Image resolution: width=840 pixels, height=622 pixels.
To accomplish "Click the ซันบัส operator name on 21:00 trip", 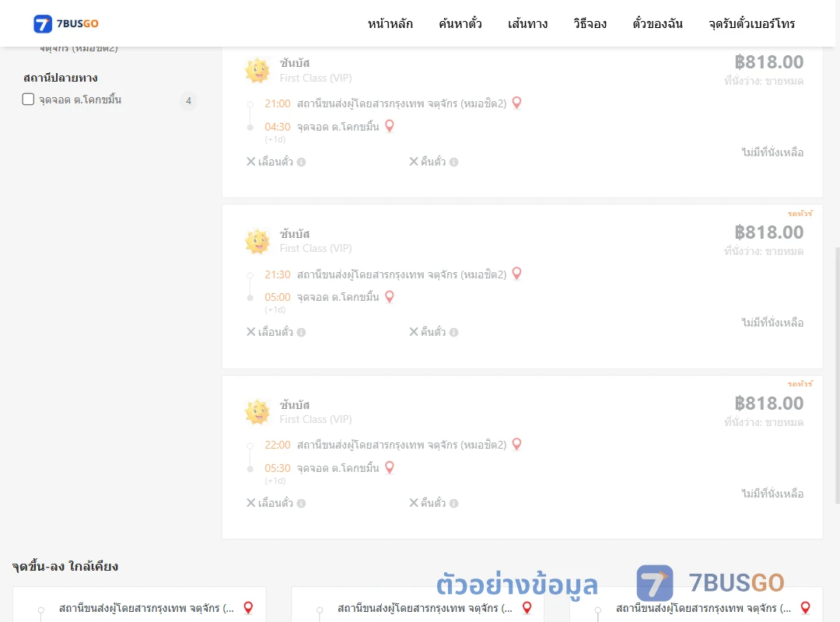I will [x=295, y=63].
